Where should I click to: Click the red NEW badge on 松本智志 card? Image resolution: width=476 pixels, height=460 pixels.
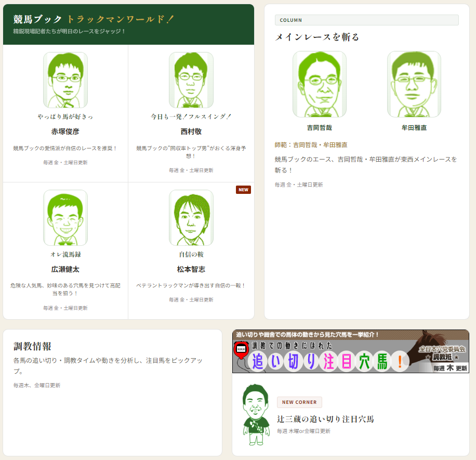243,190
